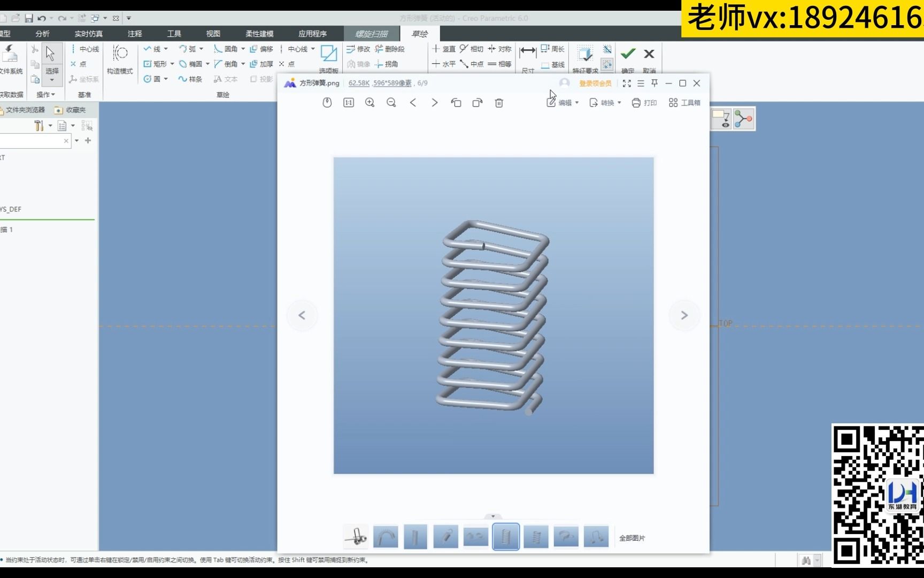This screenshot has width=924, height=578.
Task: Open the 实时仿真 ribbon tab
Action: pos(88,34)
